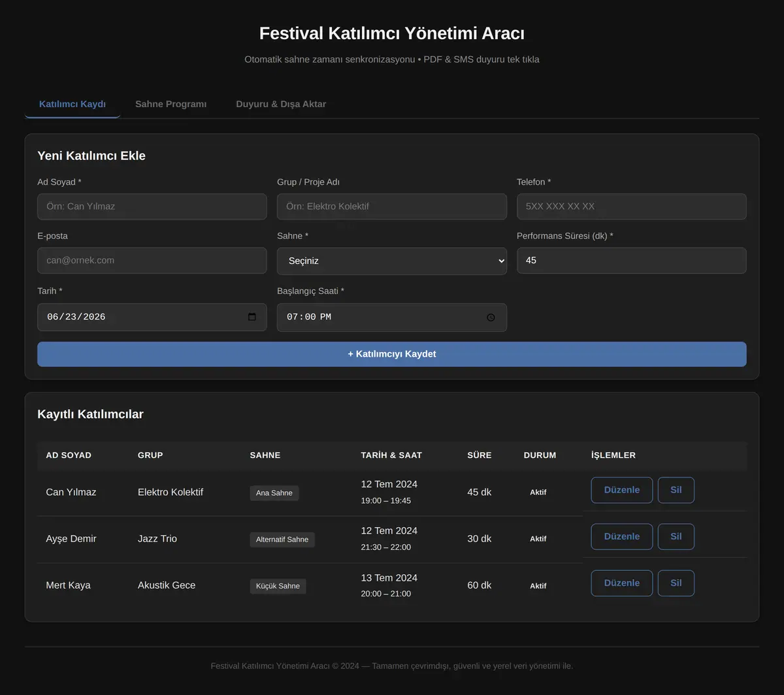The image size is (784, 695).
Task: Delete the Can Yılmaz entry with Sil
Action: pyautogui.click(x=676, y=490)
